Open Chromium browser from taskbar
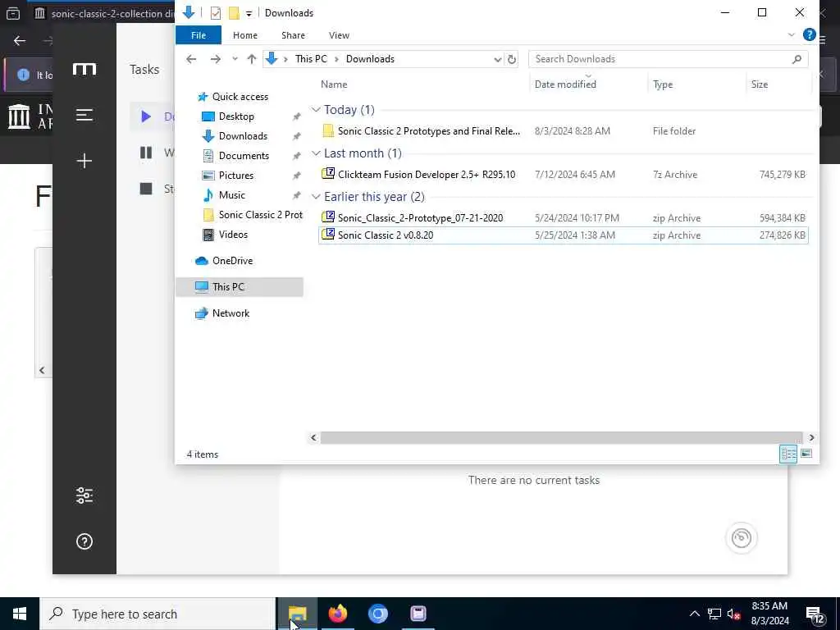 377,614
